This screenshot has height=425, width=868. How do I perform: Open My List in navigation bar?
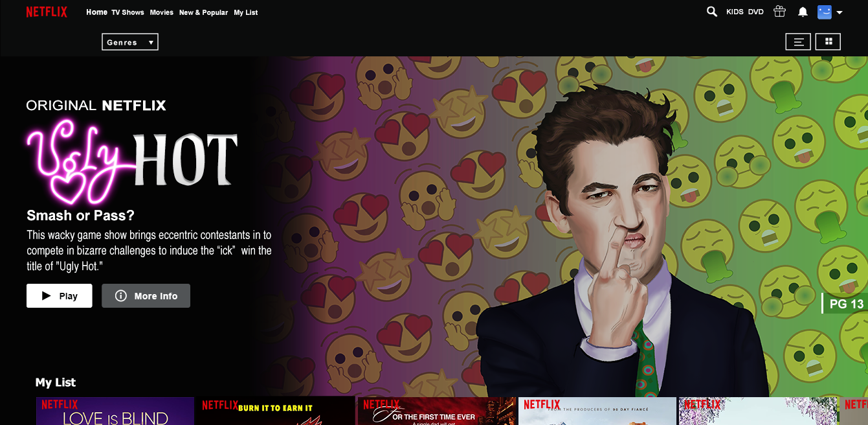246,12
